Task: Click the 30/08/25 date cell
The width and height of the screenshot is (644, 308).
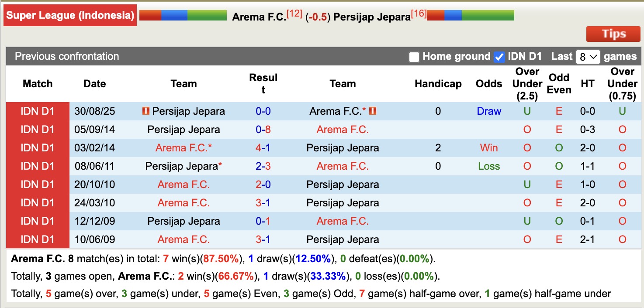Action: tap(94, 111)
